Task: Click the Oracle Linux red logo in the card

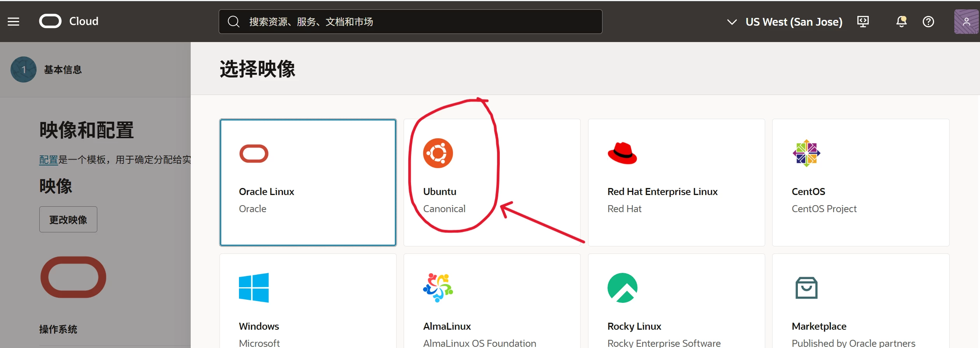Action: click(x=254, y=153)
